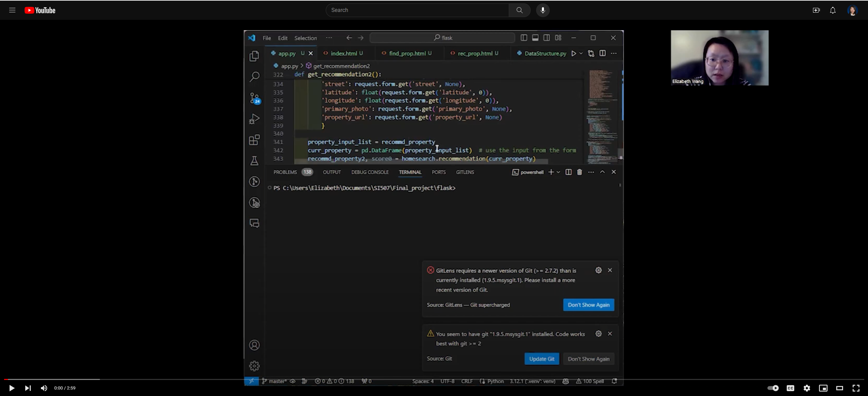Kill the terminal using the trash icon
868x396 pixels.
tap(579, 172)
